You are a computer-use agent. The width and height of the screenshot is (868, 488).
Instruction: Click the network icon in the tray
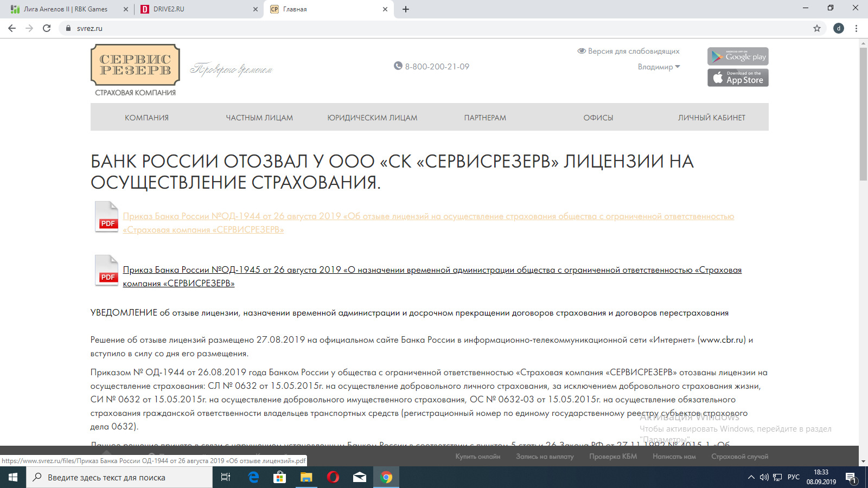pyautogui.click(x=777, y=477)
